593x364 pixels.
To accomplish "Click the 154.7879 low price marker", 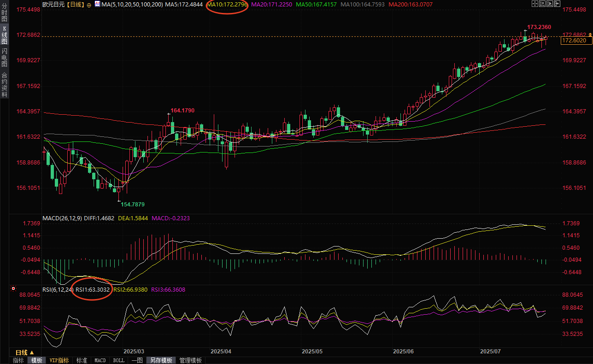I will point(133,204).
